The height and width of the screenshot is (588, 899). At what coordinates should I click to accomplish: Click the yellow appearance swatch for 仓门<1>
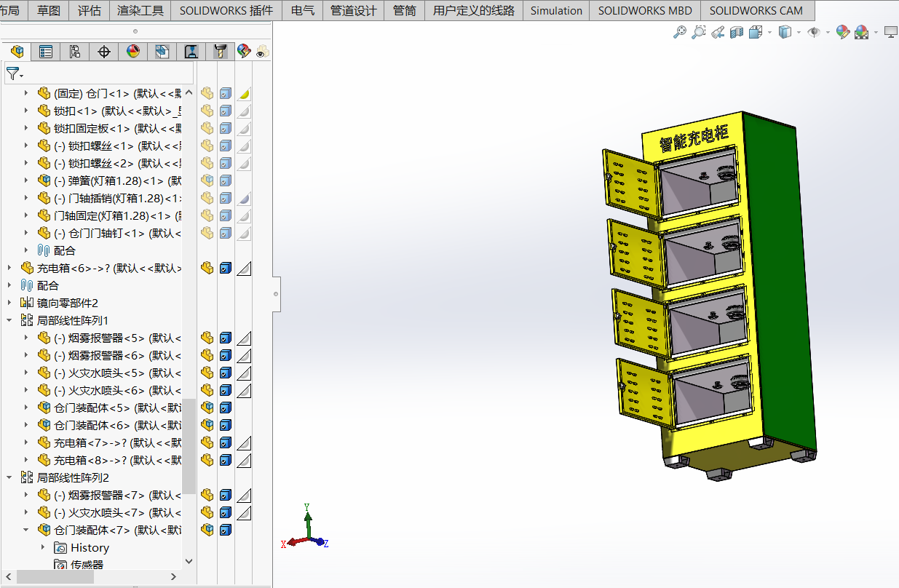click(245, 93)
